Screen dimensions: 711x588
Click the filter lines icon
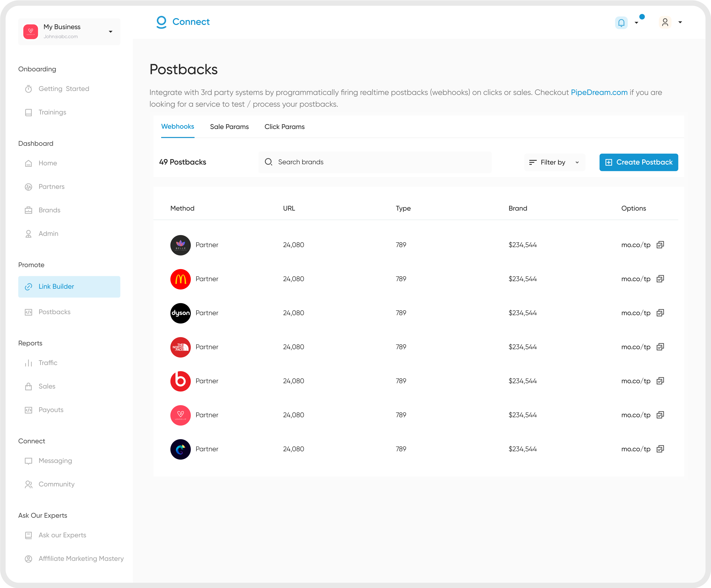click(533, 162)
